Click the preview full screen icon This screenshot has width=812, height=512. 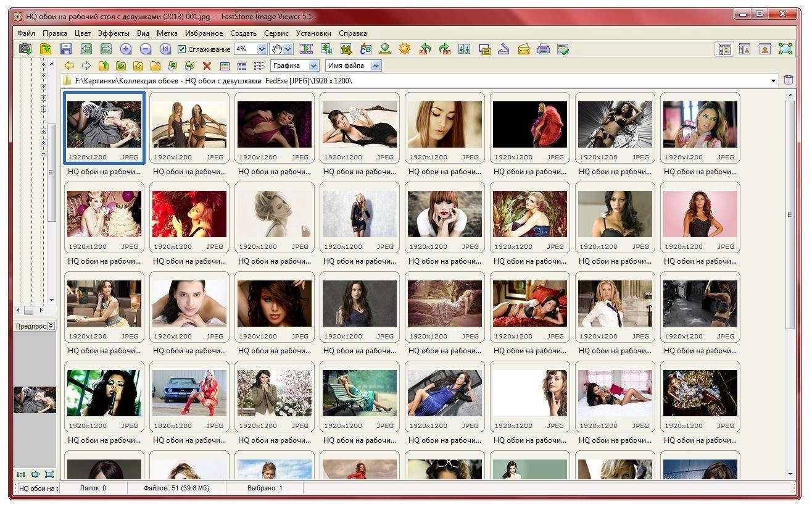[x=49, y=474]
